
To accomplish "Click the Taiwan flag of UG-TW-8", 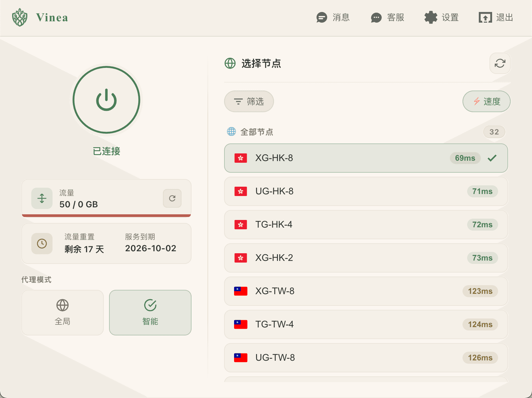I will (x=241, y=358).
